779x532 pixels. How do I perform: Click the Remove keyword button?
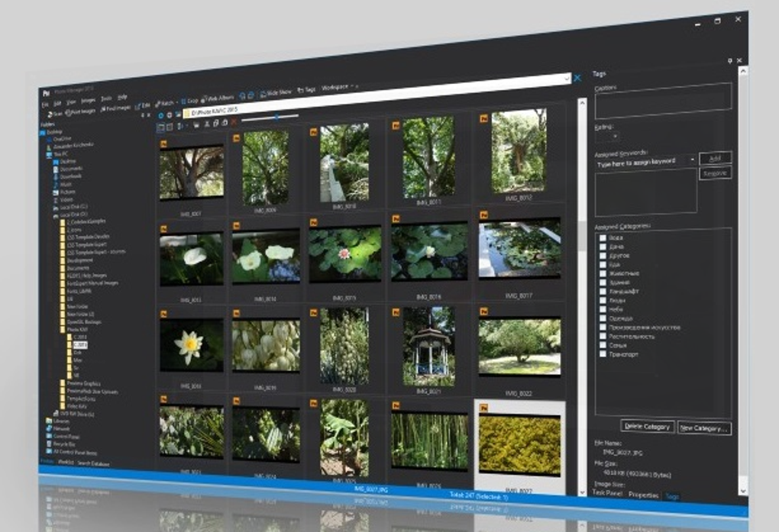click(715, 173)
